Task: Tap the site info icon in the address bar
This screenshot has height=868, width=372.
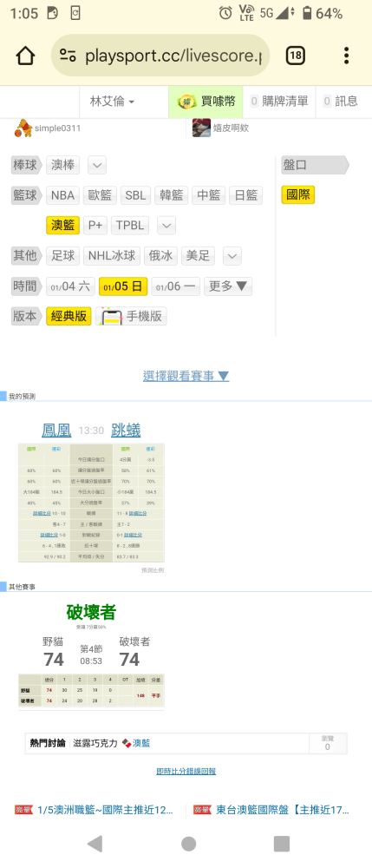Action: (x=68, y=56)
